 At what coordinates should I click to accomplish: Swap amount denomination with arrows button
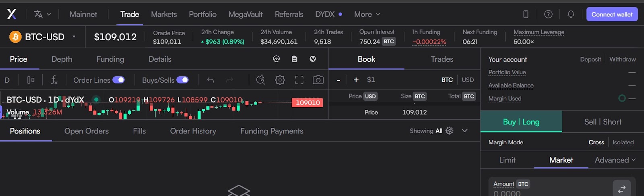pos(621,188)
